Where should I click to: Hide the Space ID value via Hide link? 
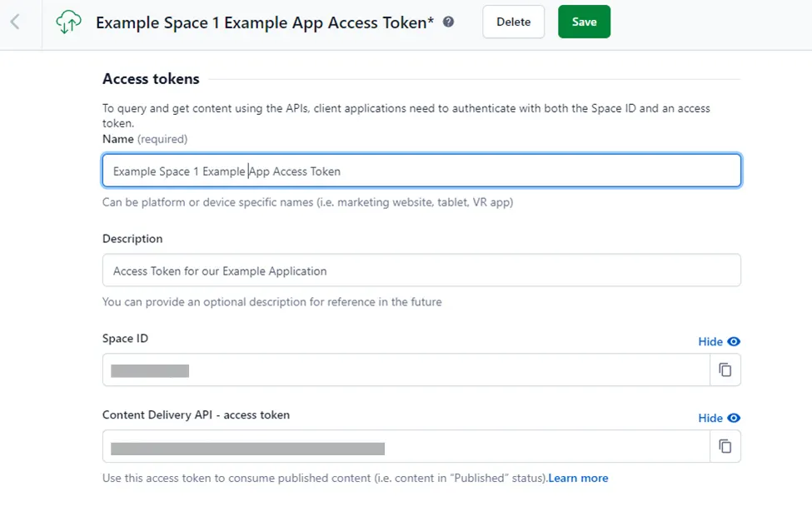click(710, 341)
